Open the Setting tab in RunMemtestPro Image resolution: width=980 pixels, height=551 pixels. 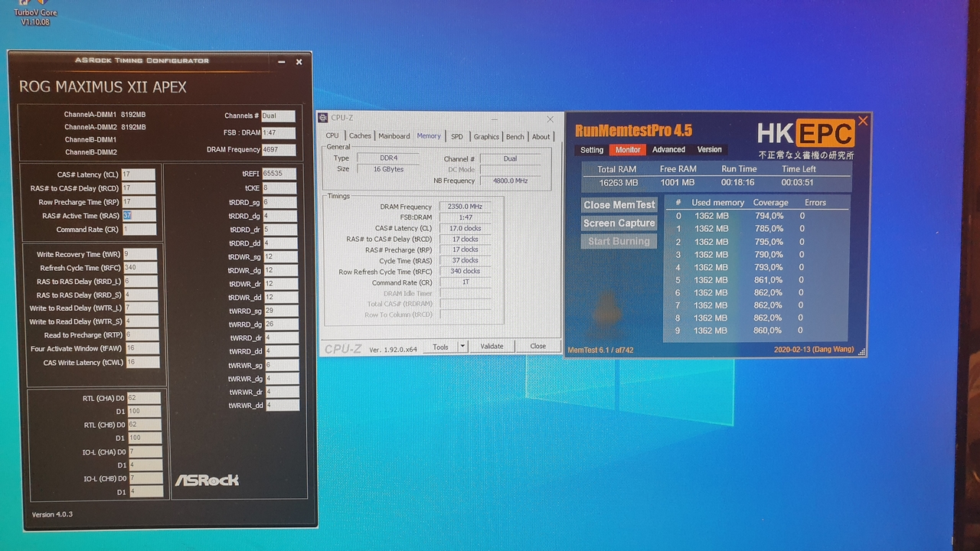[592, 150]
